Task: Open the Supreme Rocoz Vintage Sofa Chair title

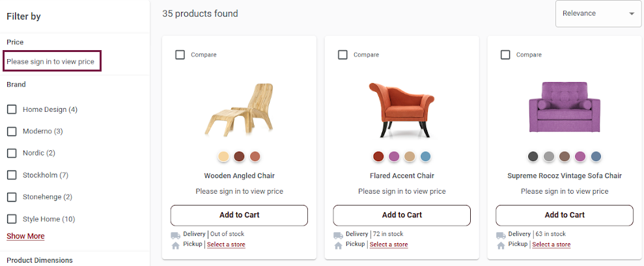Action: pos(564,176)
